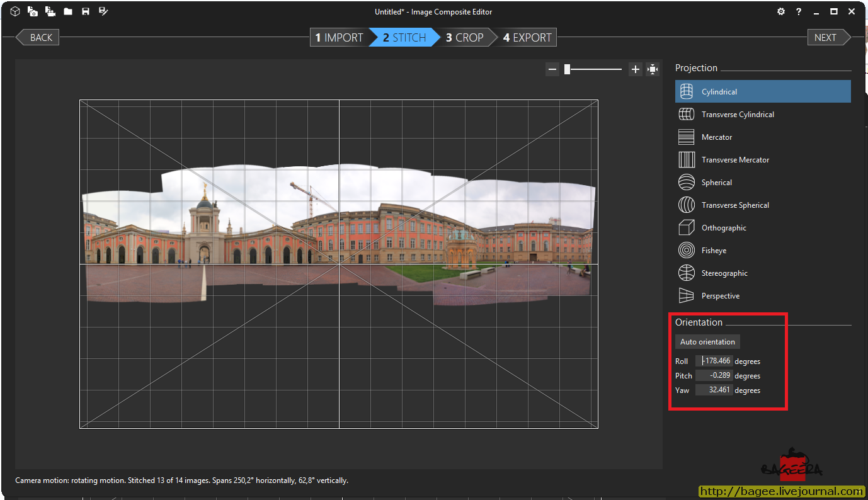
Task: Click the Roll degrees input field
Action: point(714,361)
